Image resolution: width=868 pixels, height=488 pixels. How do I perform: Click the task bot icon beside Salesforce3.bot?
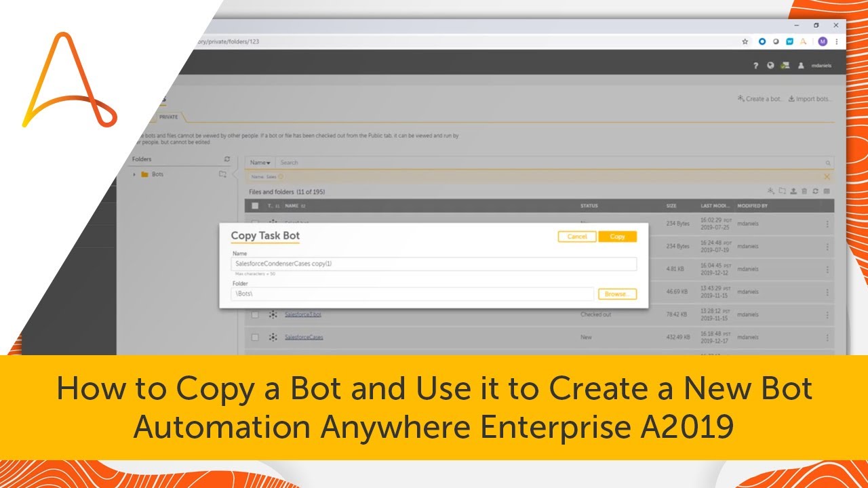click(x=273, y=314)
